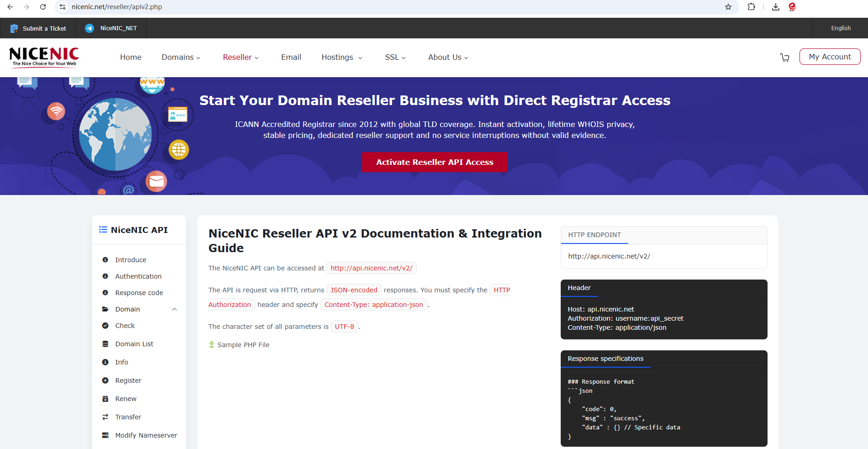Open the shopping cart icon
Screen dimensions: 868x449
(x=785, y=57)
